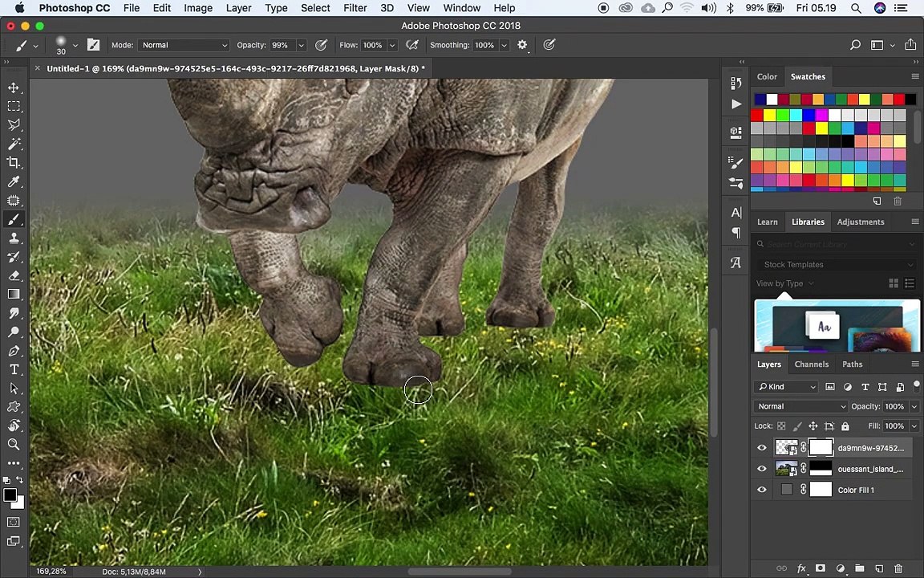Viewport: 924px width, 578px height.
Task: Open the brush preset picker arrow
Action: 75,45
